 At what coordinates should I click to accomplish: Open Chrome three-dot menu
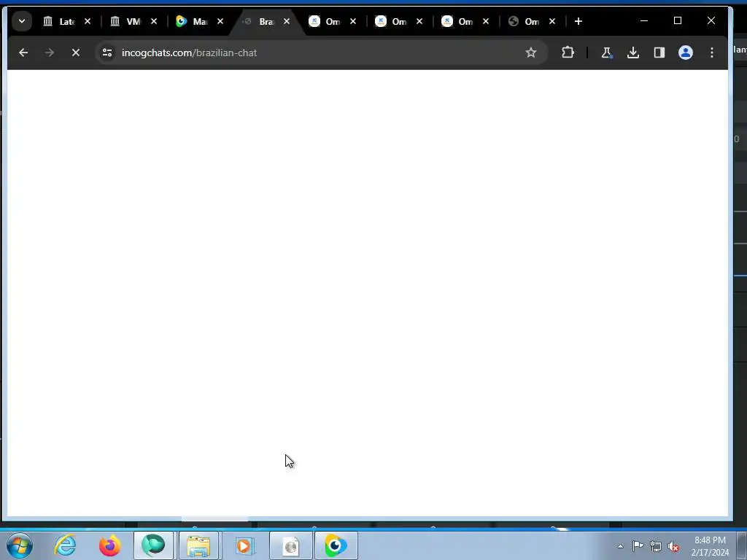[712, 52]
